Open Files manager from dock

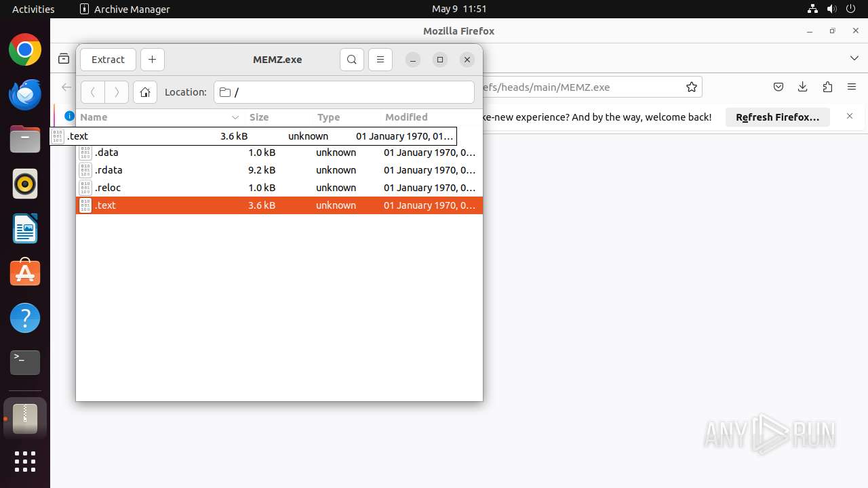click(x=25, y=139)
